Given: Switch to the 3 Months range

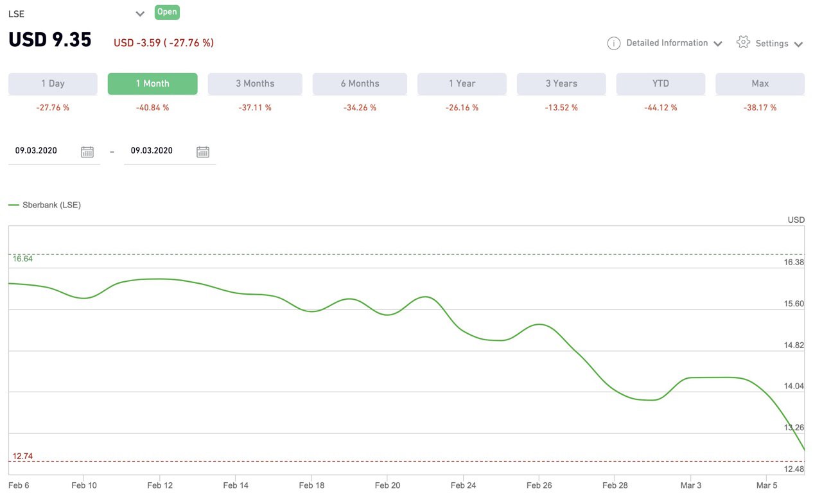Looking at the screenshot, I should (255, 83).
